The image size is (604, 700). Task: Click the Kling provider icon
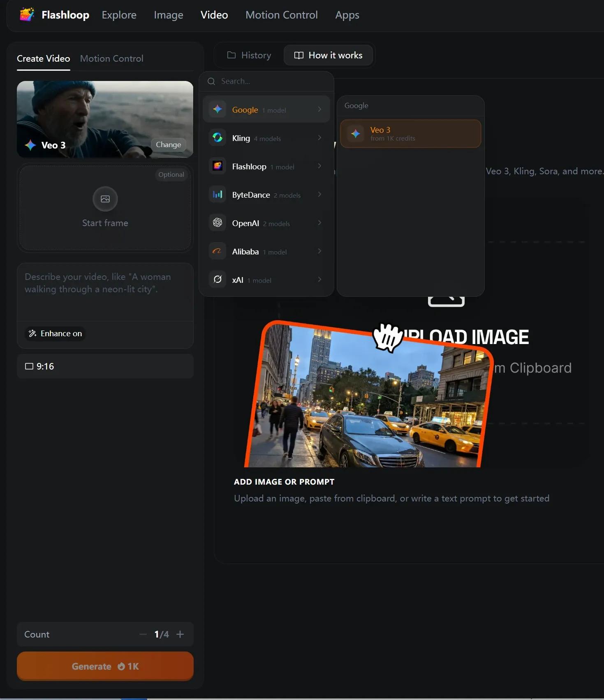[x=218, y=138]
